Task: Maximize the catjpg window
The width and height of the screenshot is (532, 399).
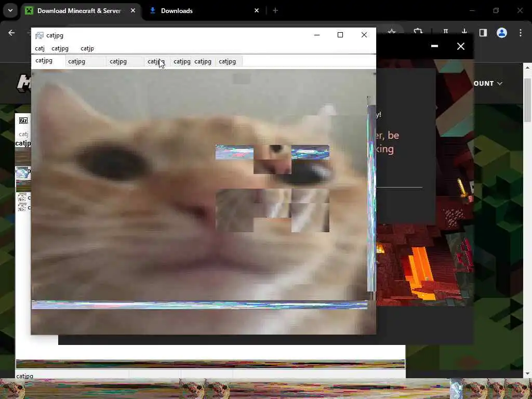Action: [x=340, y=35]
